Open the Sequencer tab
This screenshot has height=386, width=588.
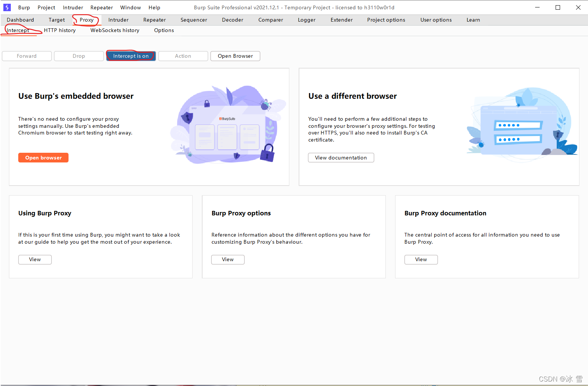tap(194, 20)
